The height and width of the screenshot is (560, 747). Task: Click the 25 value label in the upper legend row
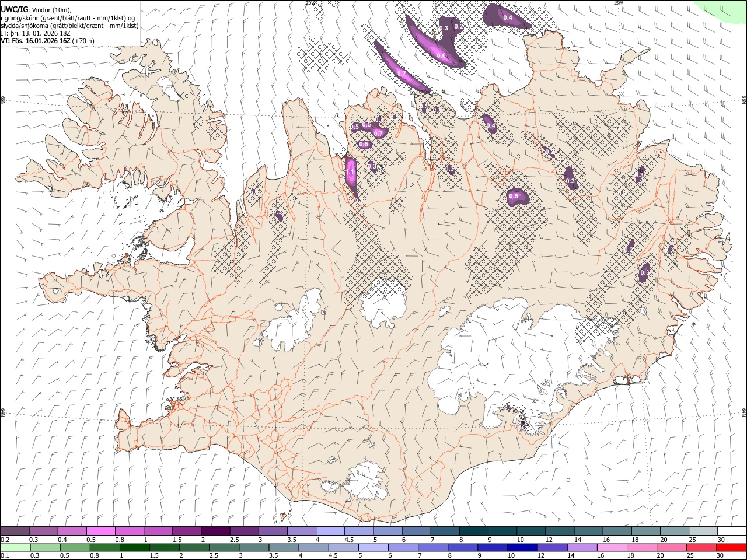tap(692, 540)
